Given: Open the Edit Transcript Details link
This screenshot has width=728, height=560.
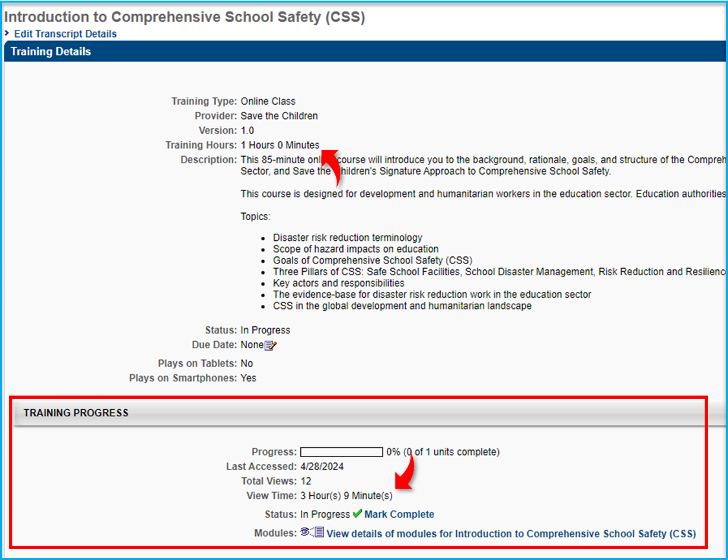Looking at the screenshot, I should [x=65, y=34].
